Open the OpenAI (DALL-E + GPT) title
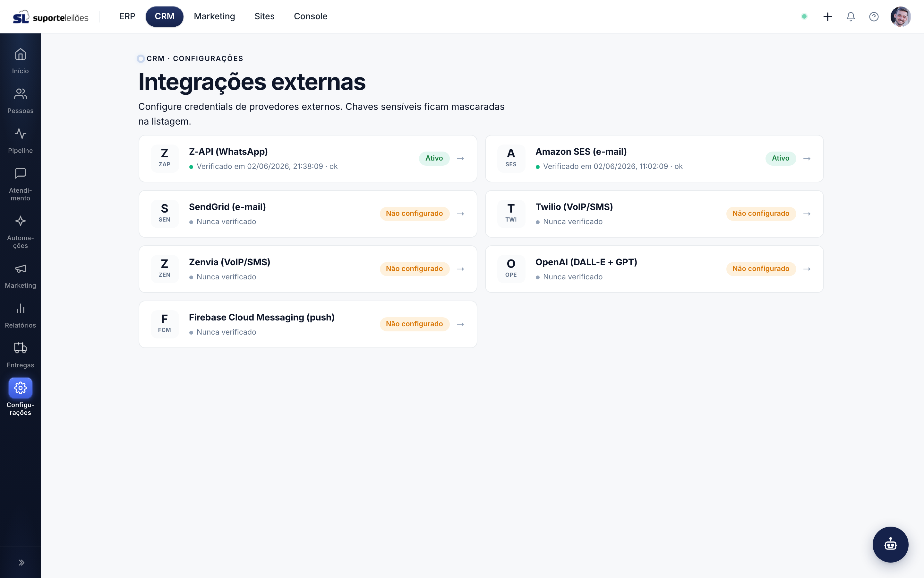This screenshot has height=578, width=924. (586, 262)
